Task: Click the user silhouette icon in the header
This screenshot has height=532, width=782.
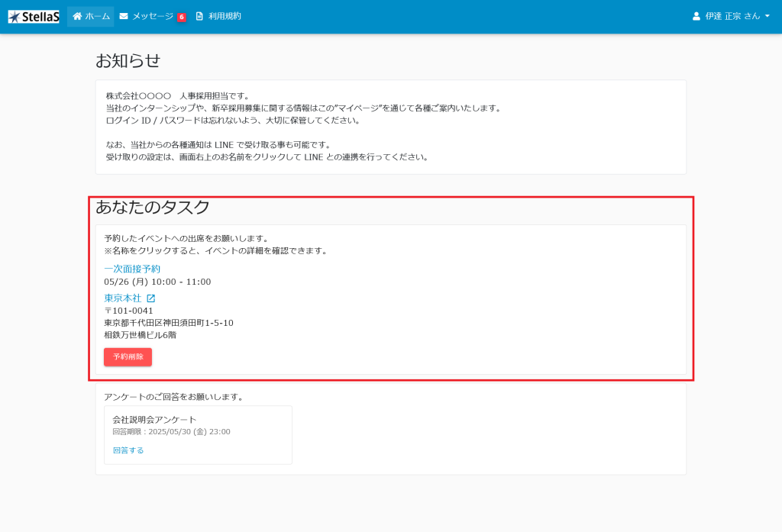Action: 696,16
